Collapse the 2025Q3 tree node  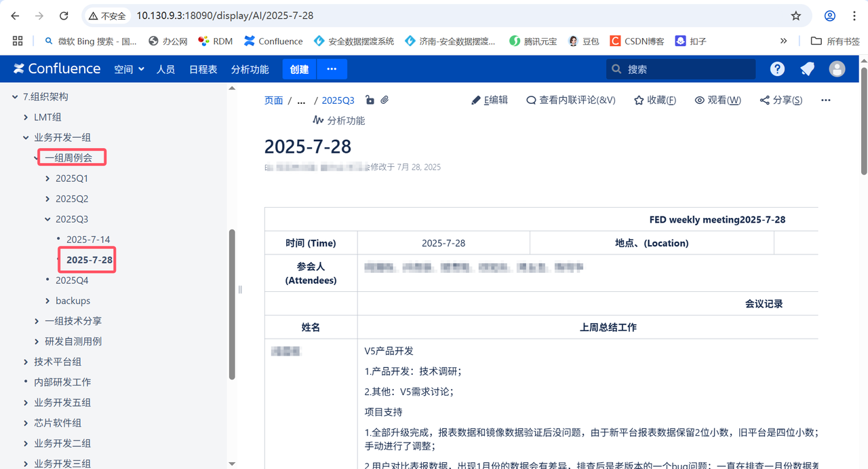47,219
